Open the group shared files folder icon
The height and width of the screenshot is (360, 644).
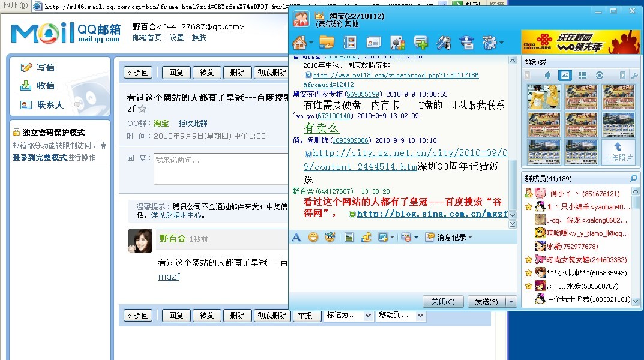point(327,43)
